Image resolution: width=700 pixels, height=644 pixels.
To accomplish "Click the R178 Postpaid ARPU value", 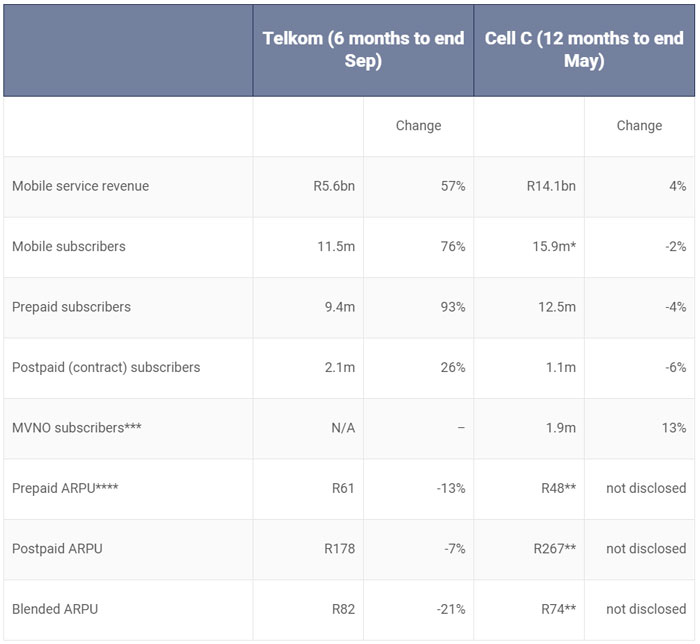I will (x=338, y=548).
